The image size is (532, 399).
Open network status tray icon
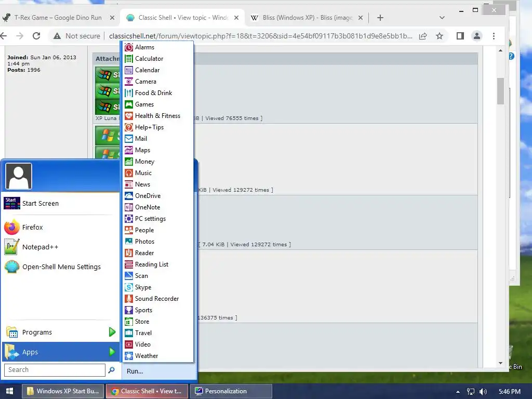471,392
